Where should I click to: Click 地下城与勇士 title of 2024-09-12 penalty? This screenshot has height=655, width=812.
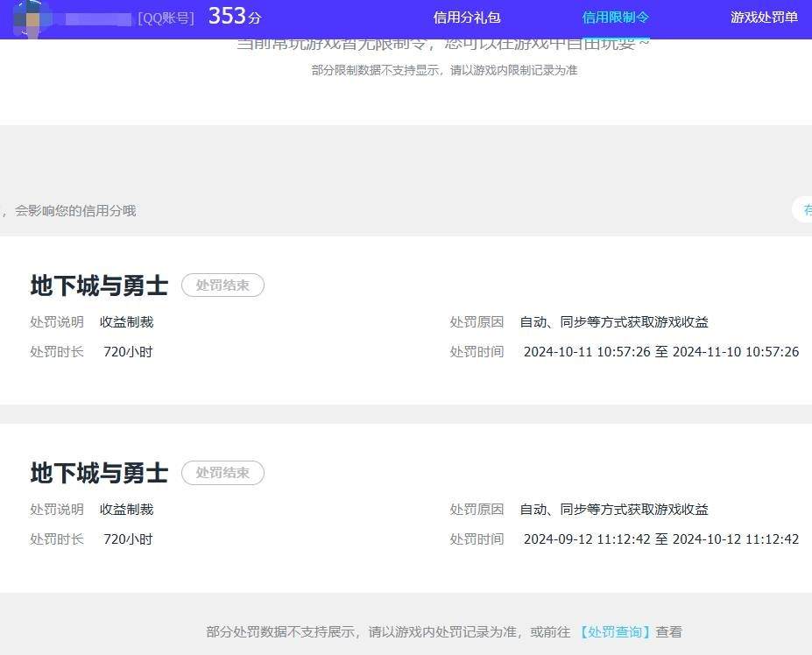[x=99, y=473]
